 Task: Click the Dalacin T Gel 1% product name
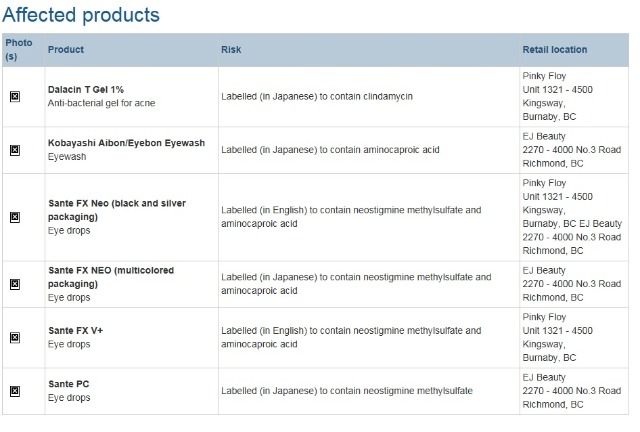coord(86,89)
